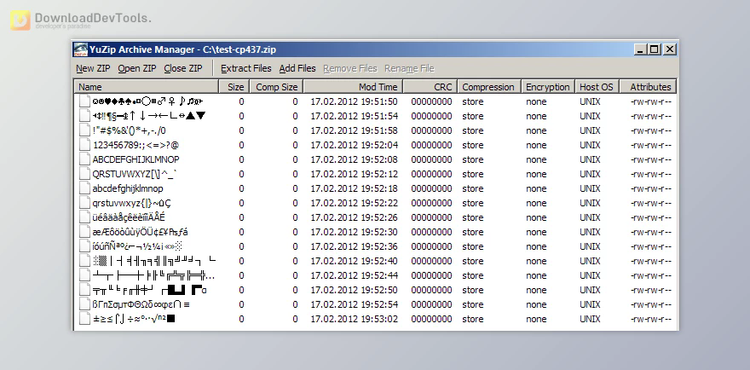This screenshot has width=750, height=370.
Task: Click the window title bar text test-cp437.zip
Action: click(x=245, y=50)
